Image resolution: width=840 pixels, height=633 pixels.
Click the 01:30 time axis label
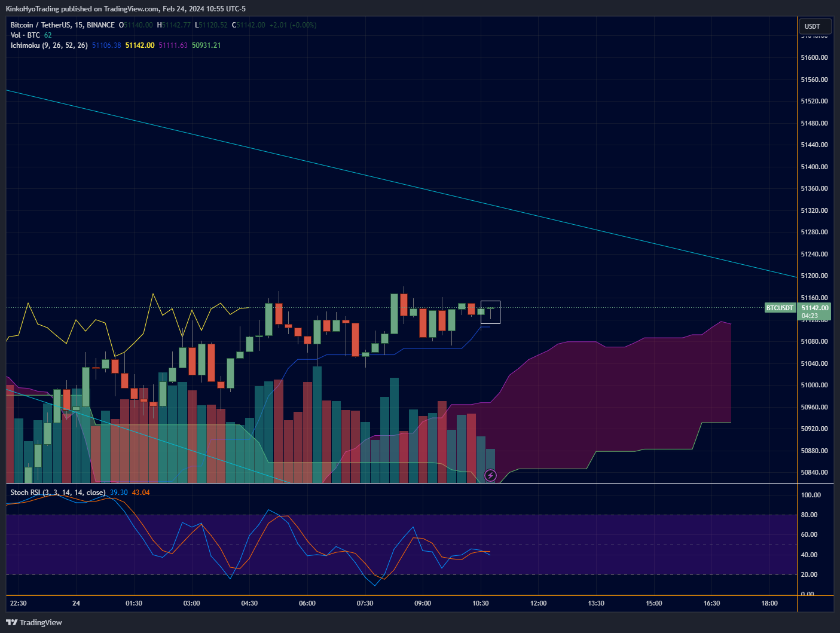click(x=134, y=603)
